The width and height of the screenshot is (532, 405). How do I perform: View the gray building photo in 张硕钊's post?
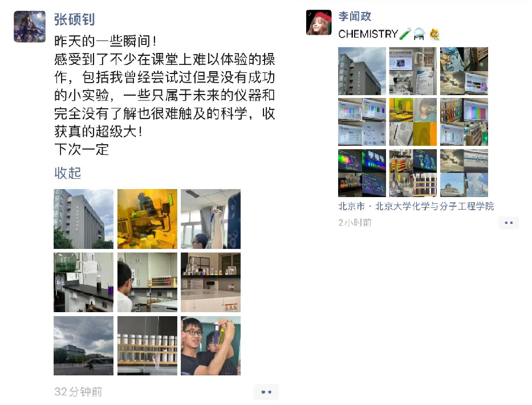pyautogui.click(x=83, y=219)
